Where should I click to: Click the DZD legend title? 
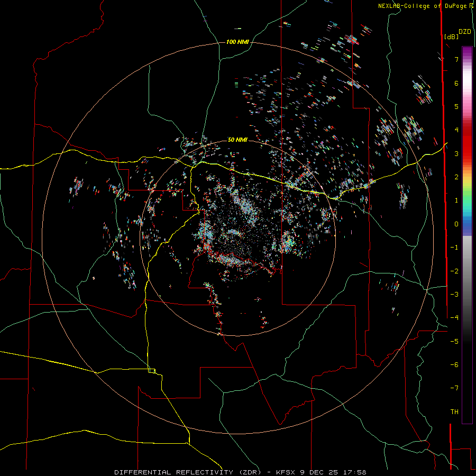[x=465, y=32]
